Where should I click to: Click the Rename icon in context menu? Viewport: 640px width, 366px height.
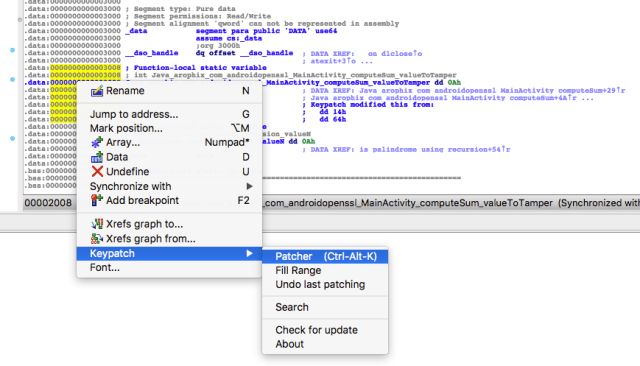[97, 91]
